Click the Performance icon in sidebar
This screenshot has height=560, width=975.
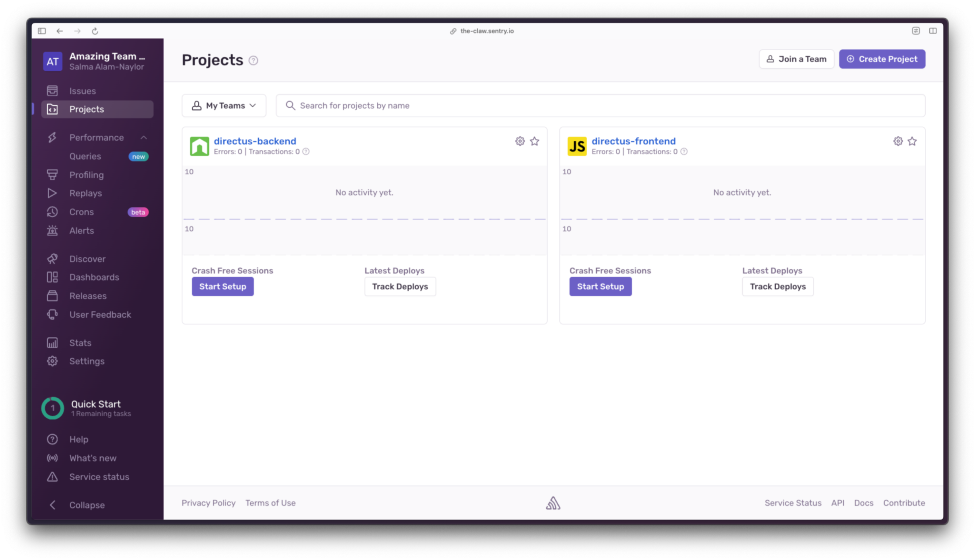[52, 138]
